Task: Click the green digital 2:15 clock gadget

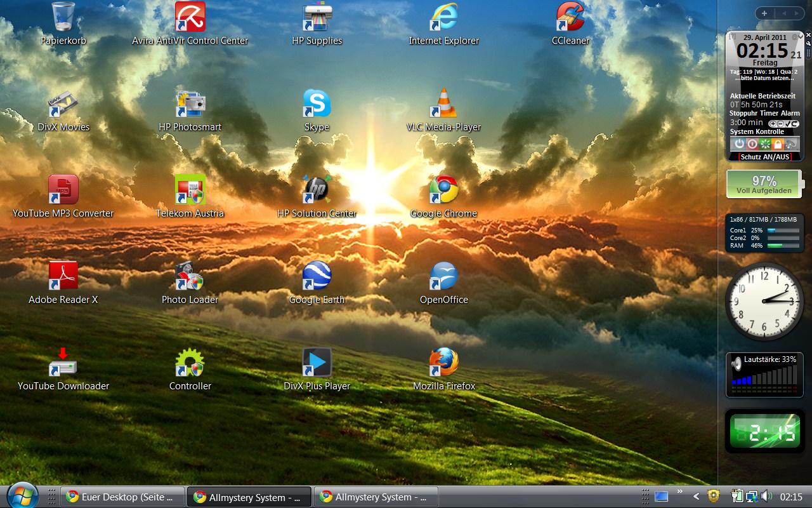Action: [764, 431]
